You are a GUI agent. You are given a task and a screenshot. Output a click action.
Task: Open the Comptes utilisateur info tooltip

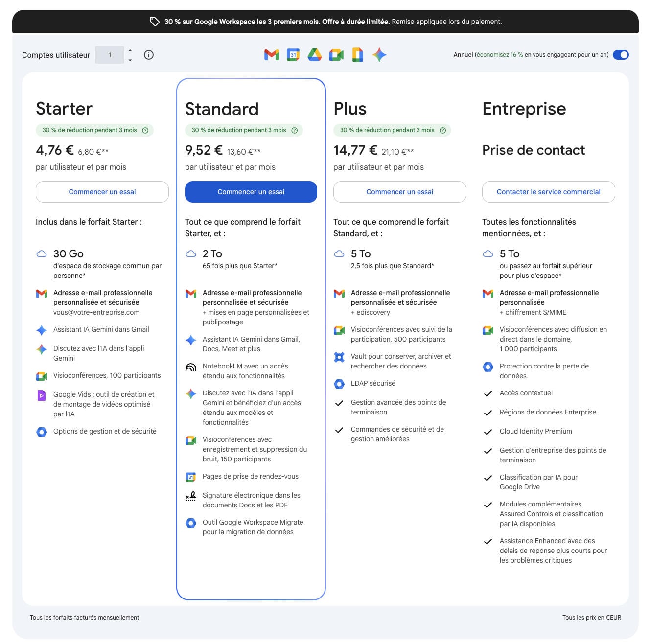[148, 55]
